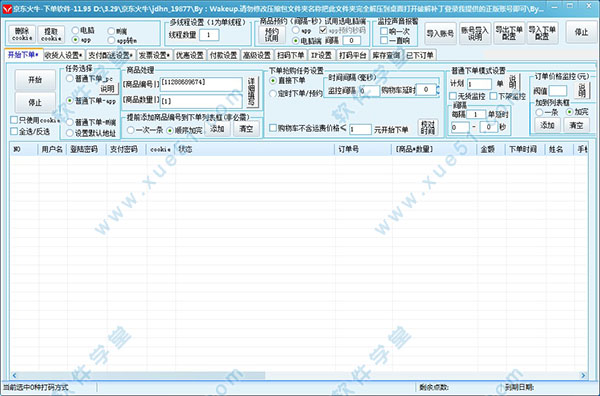
Task: Select the app转m radio option
Action: click(111, 40)
